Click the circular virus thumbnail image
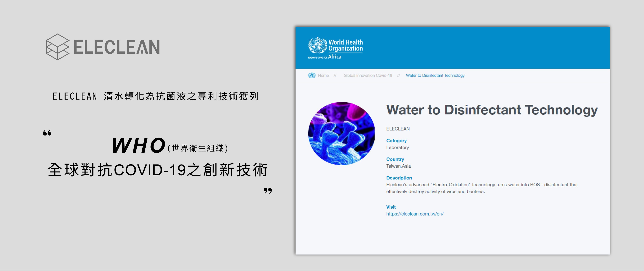644x271 pixels. tap(342, 133)
